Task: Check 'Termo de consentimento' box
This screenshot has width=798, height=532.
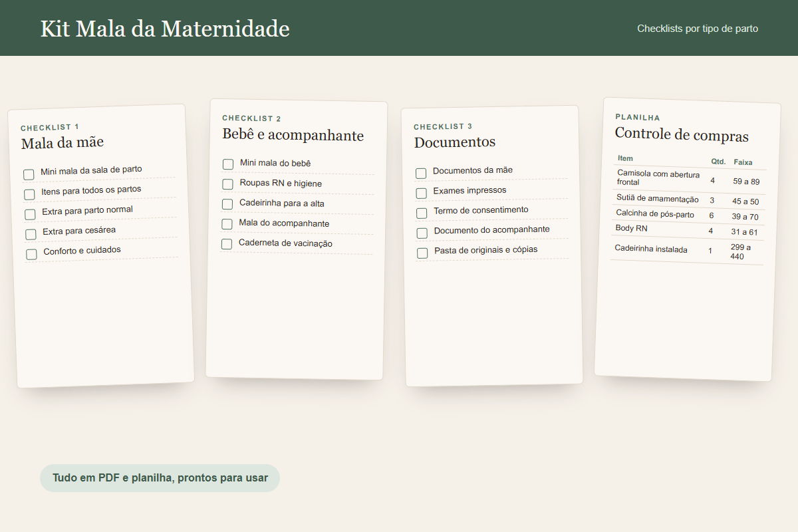Action: [422, 213]
